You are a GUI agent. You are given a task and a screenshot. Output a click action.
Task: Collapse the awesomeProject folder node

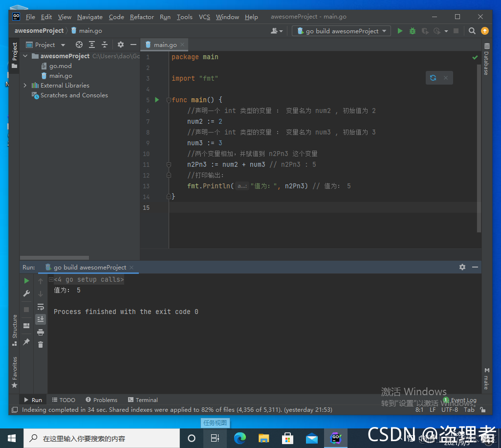25,56
